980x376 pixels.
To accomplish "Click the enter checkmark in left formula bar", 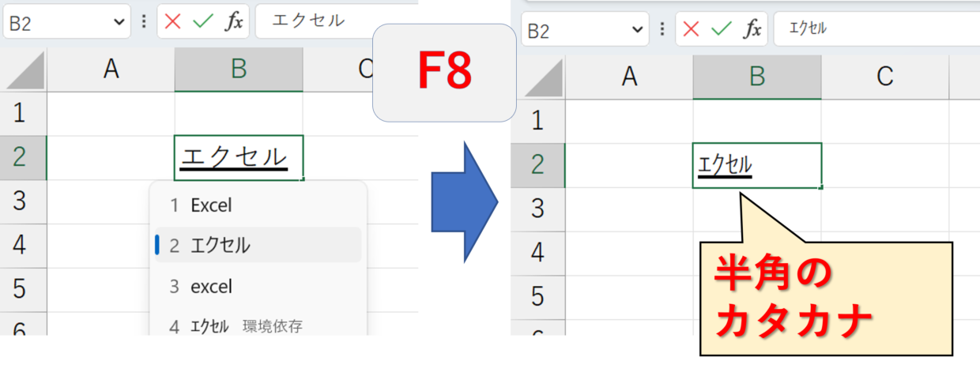I will click(x=203, y=21).
